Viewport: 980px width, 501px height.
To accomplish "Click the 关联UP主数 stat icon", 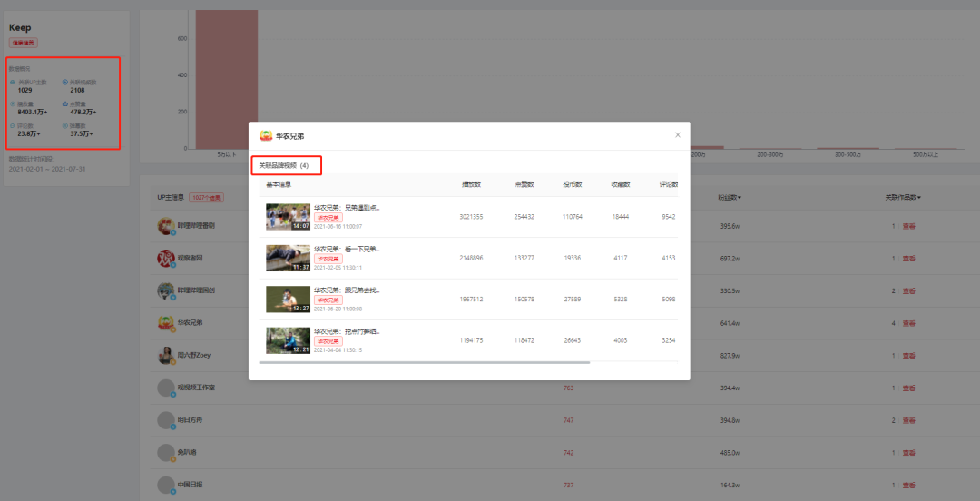I will (13, 82).
